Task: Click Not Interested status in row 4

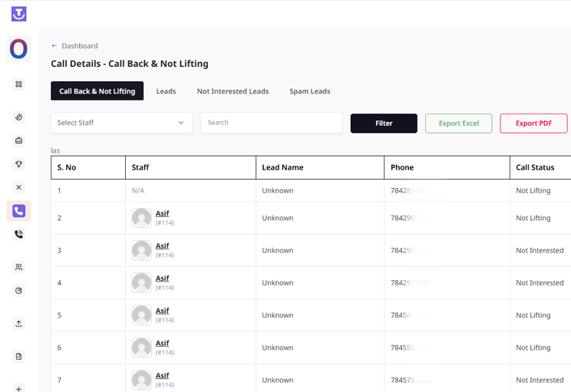Action: tap(540, 283)
